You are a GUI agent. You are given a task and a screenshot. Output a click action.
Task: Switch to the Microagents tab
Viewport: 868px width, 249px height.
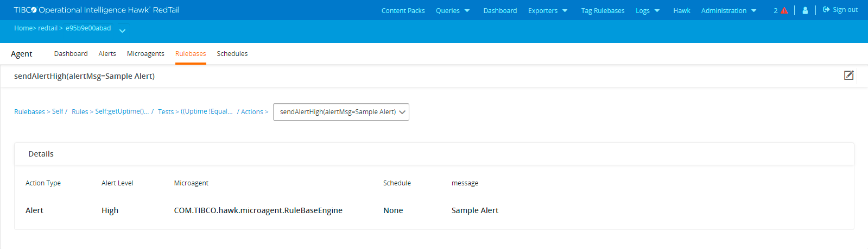coord(145,54)
